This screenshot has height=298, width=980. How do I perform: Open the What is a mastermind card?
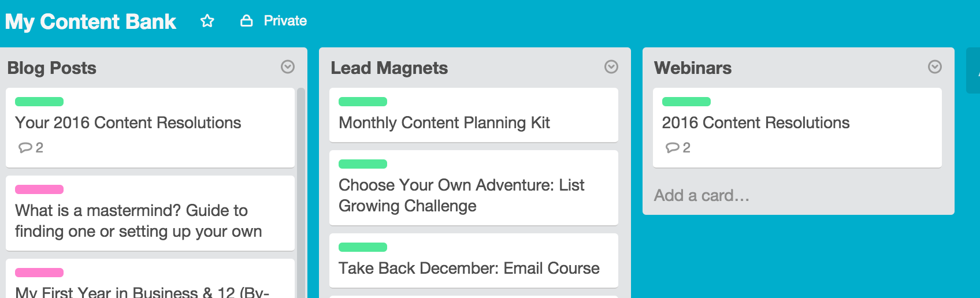click(x=150, y=213)
